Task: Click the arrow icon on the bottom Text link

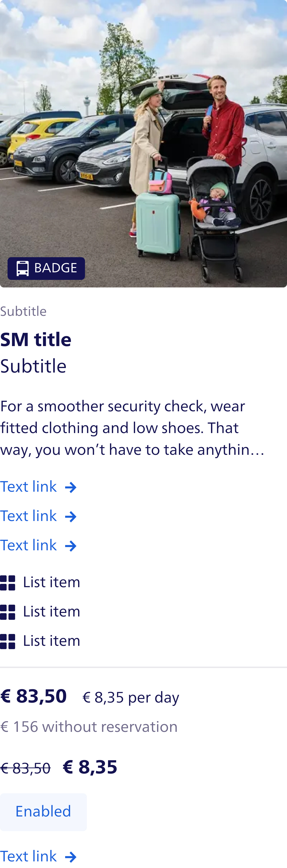Action: (x=71, y=857)
